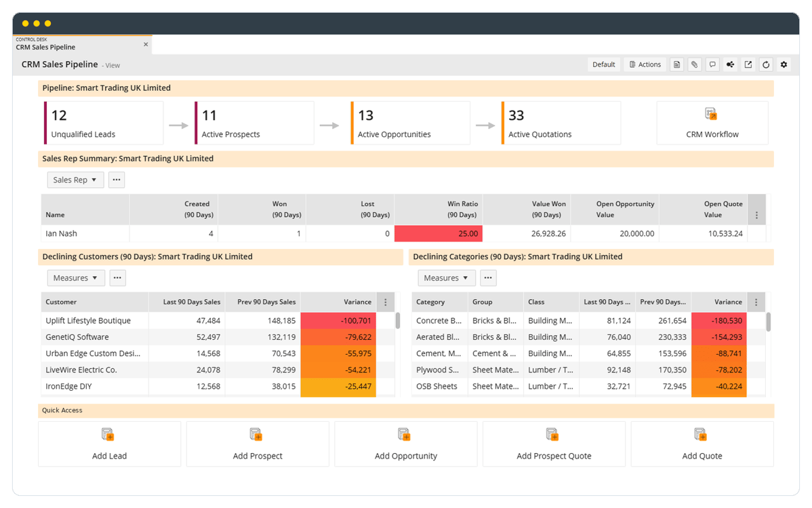Open the 13 Active Opportunities tile

tap(410, 123)
